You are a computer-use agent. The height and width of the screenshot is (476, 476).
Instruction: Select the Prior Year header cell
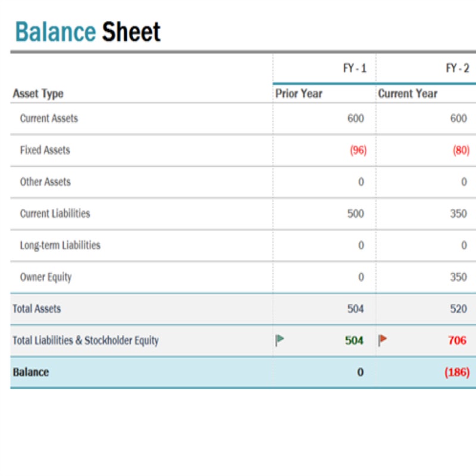pyautogui.click(x=299, y=93)
